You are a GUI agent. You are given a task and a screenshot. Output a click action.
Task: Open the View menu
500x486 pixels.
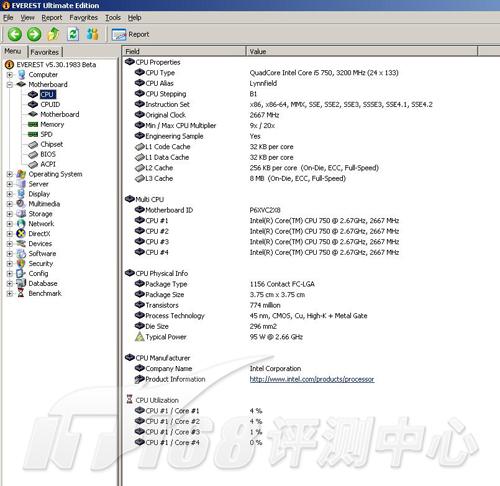(27, 17)
